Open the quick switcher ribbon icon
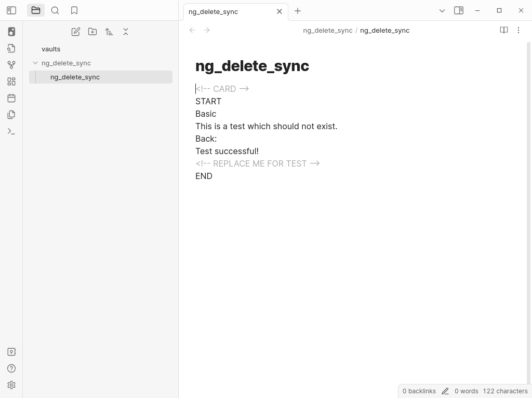This screenshot has width=532, height=398. [11, 48]
